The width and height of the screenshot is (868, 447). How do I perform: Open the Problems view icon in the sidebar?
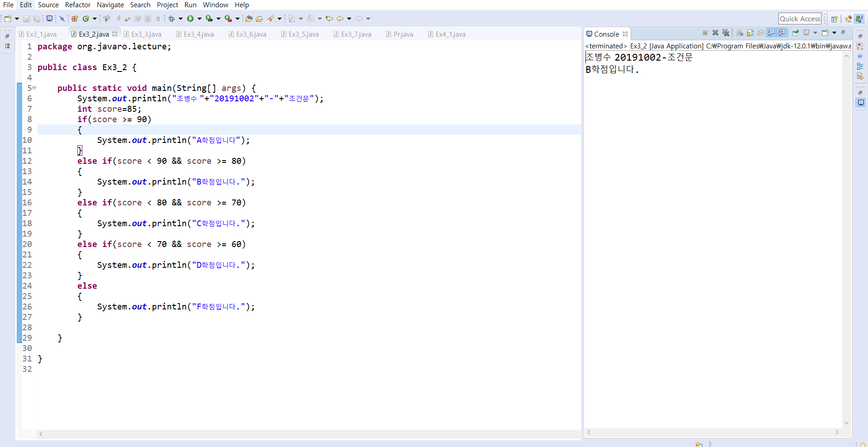[x=860, y=46]
